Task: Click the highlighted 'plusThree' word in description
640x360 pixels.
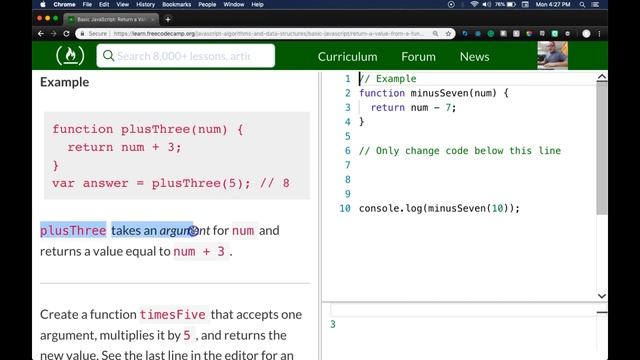Action: pos(73,231)
